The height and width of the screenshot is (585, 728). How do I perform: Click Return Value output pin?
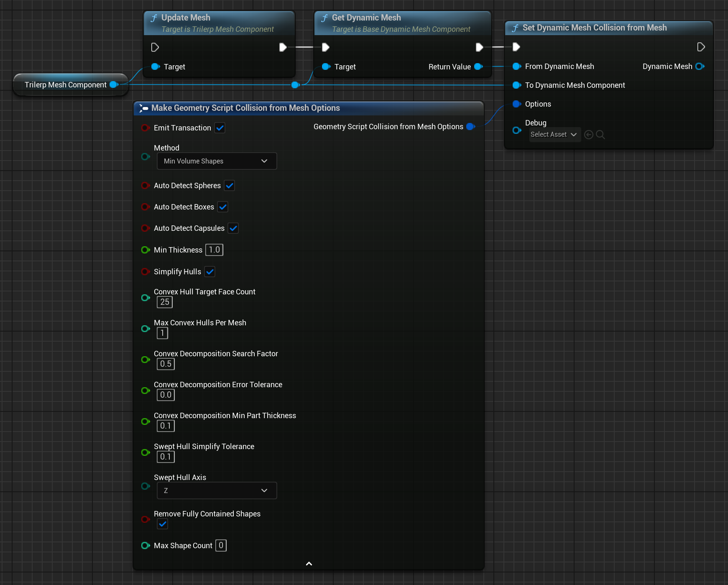tap(479, 66)
